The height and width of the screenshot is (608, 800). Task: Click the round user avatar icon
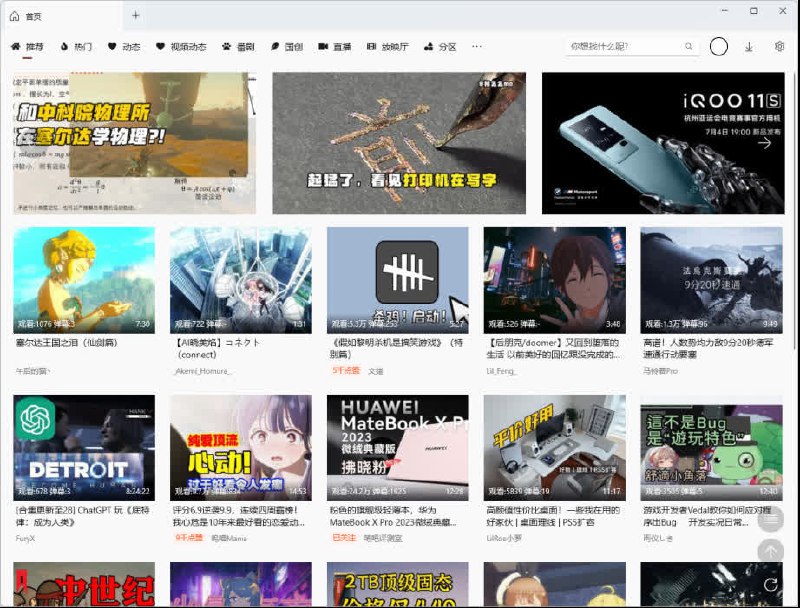pyautogui.click(x=718, y=47)
